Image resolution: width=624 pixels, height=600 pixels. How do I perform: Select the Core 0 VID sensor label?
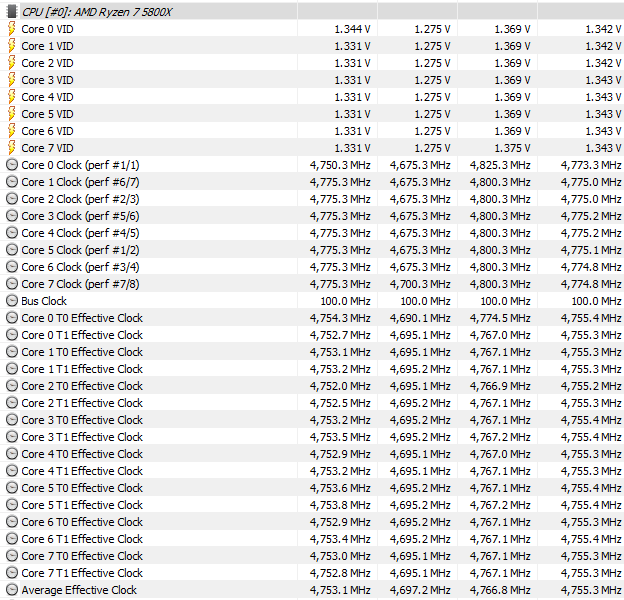[x=47, y=29]
